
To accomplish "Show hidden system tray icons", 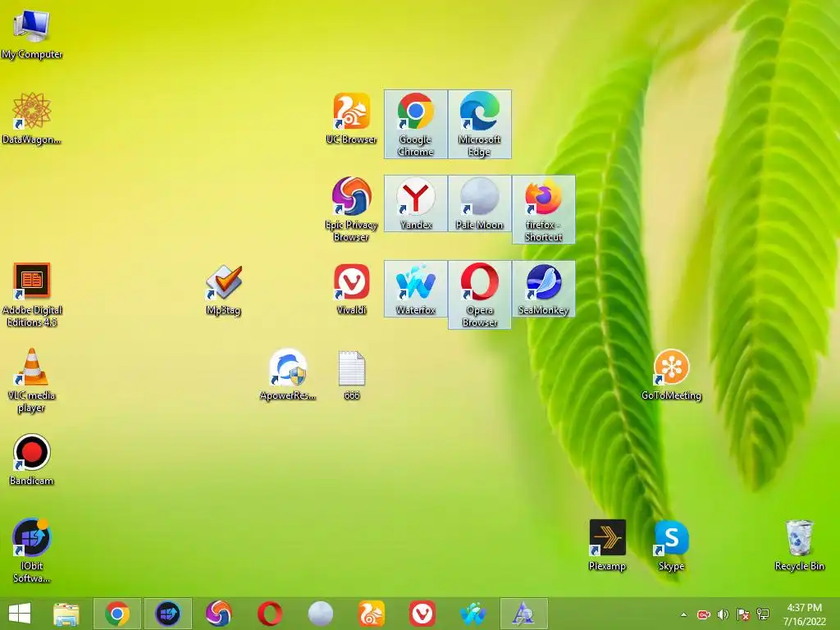I will (x=683, y=614).
